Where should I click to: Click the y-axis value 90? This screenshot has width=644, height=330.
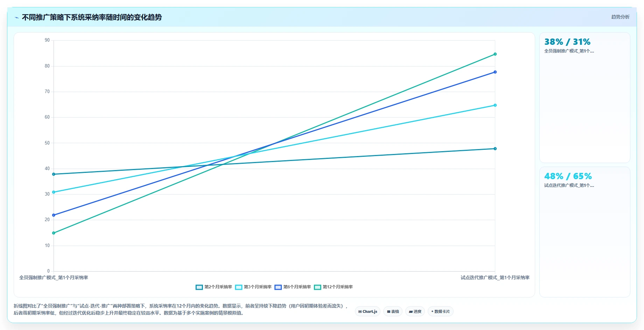tap(47, 40)
